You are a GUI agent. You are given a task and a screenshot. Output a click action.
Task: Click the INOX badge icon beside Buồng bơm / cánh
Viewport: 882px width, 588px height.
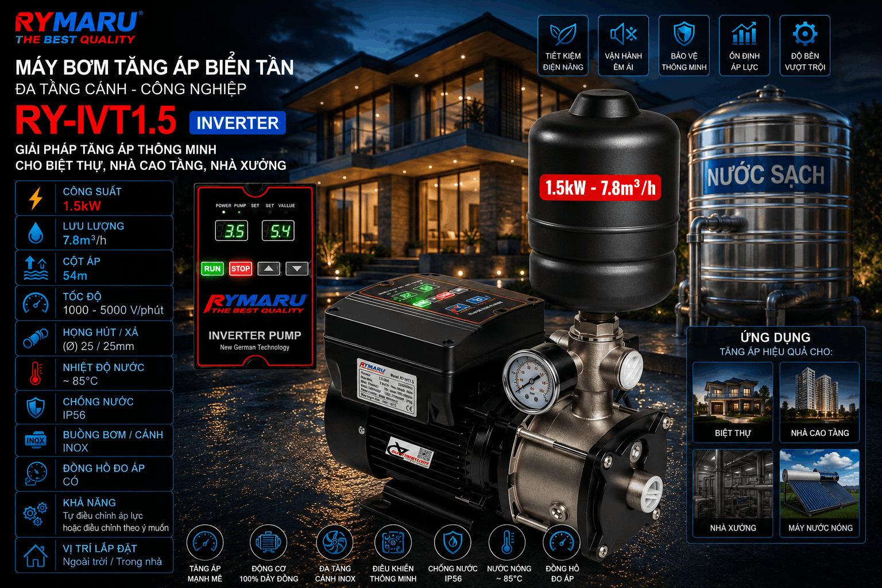(36, 440)
